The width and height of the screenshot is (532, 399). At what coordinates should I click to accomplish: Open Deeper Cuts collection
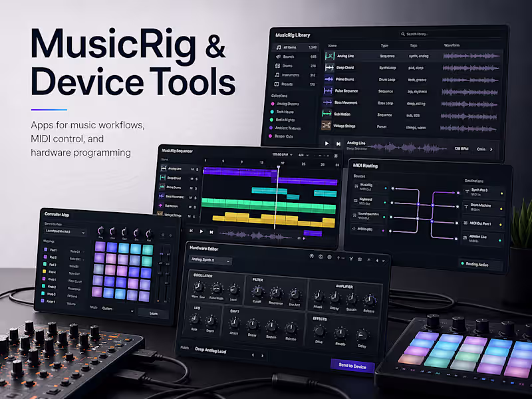tap(281, 136)
